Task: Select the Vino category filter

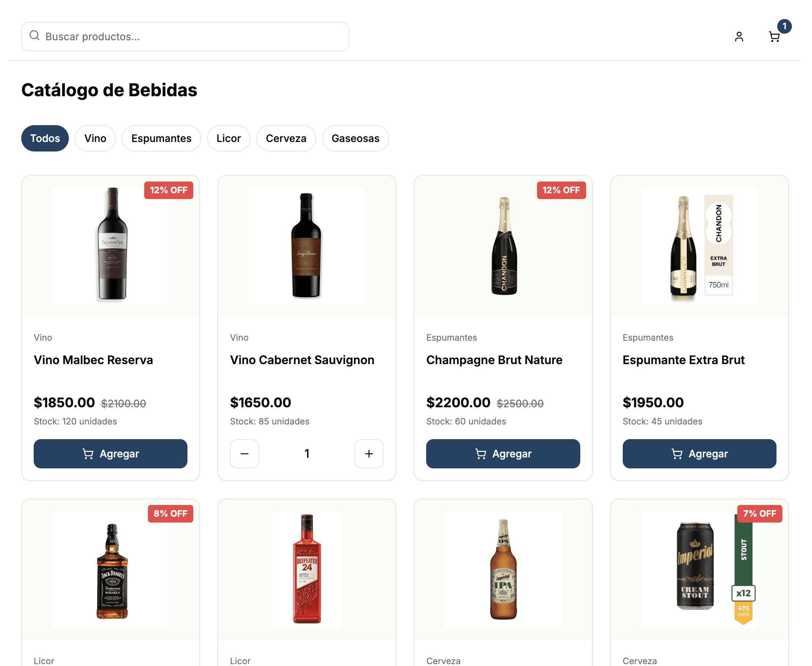Action: pyautogui.click(x=95, y=138)
